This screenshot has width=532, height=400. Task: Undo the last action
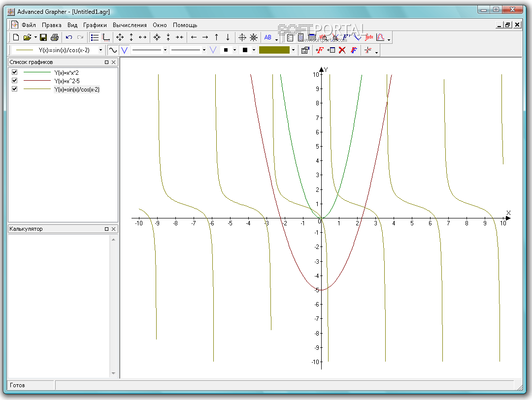[x=69, y=37]
